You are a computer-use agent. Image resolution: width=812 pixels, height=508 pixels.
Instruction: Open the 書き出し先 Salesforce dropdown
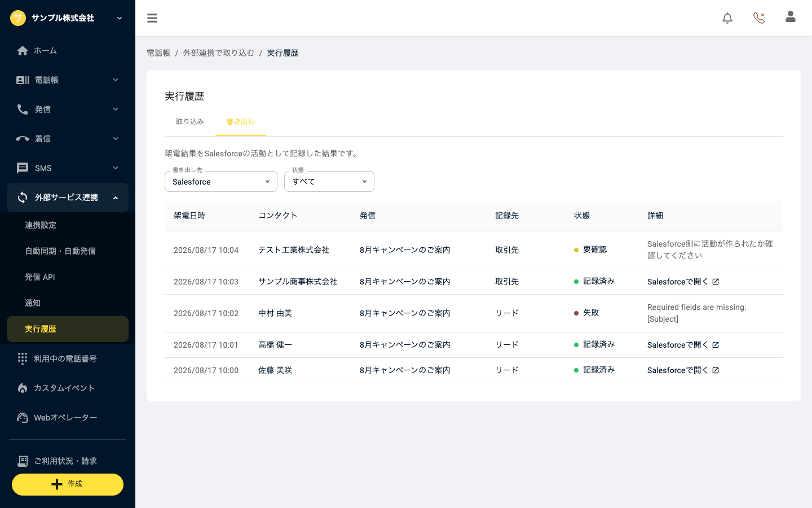pos(221,182)
